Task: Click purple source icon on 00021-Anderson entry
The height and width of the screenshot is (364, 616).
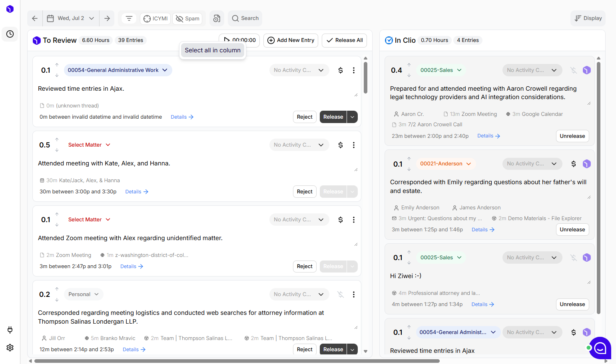Action: click(586, 164)
